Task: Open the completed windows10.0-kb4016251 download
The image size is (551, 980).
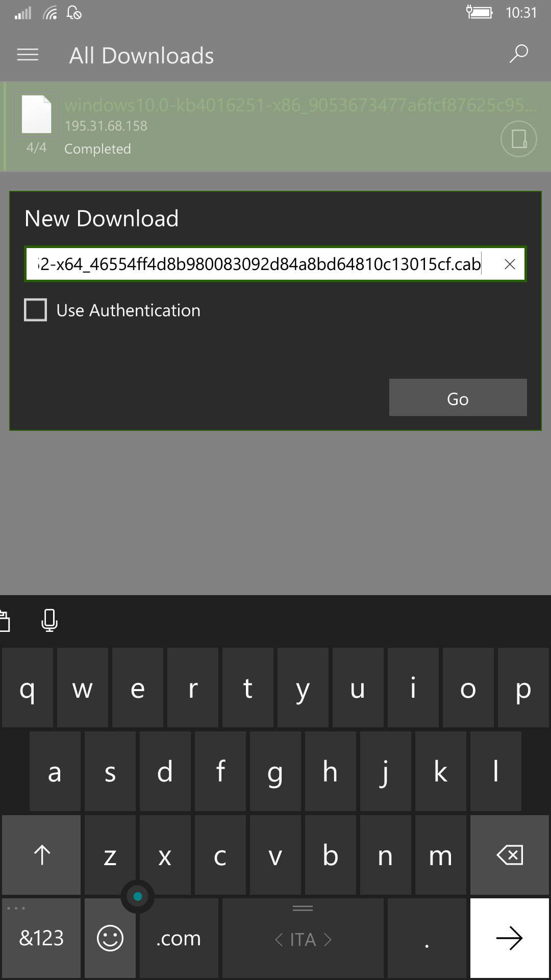Action: (x=275, y=127)
